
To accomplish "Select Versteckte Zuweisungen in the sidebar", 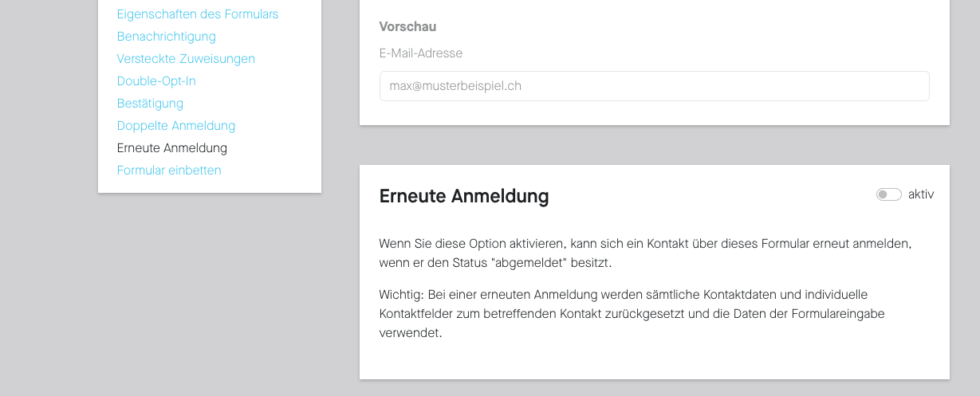I will [x=186, y=59].
